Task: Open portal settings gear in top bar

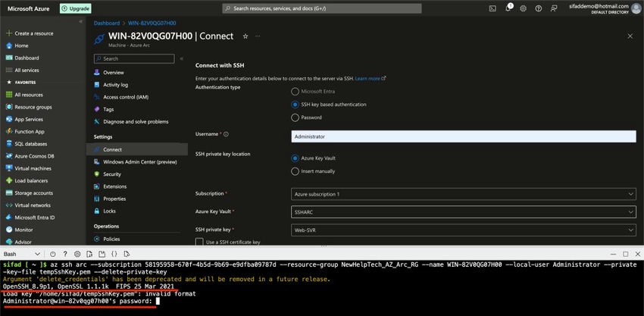Action: 523,8
